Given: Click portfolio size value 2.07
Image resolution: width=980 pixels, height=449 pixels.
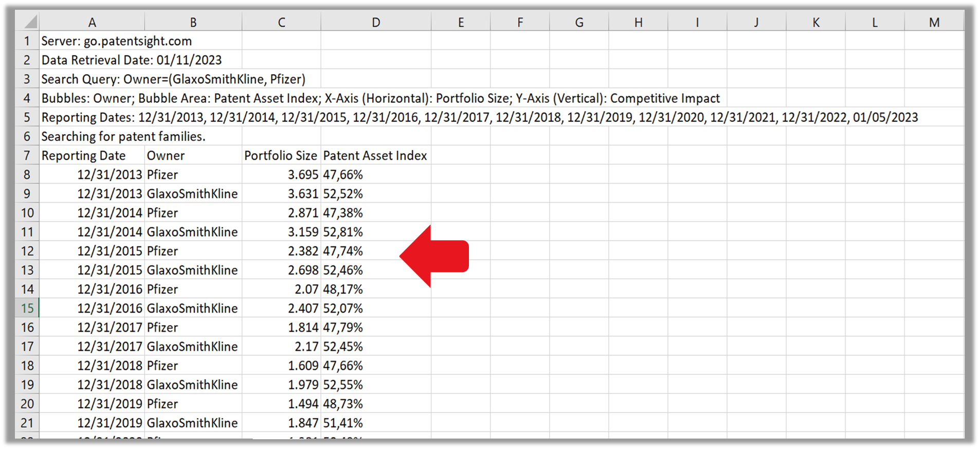Looking at the screenshot, I should pyautogui.click(x=281, y=289).
